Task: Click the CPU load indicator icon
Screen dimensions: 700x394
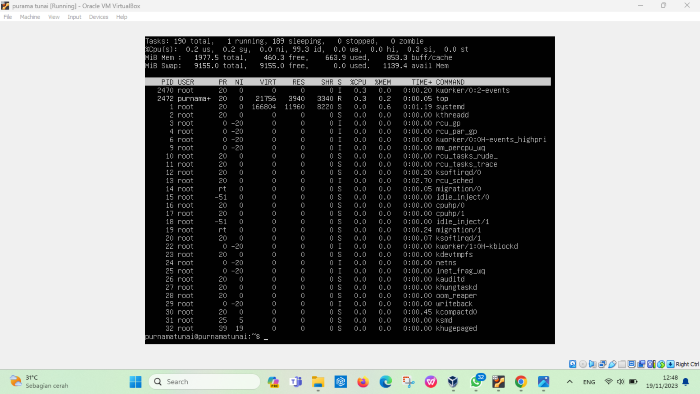Action: [651, 364]
